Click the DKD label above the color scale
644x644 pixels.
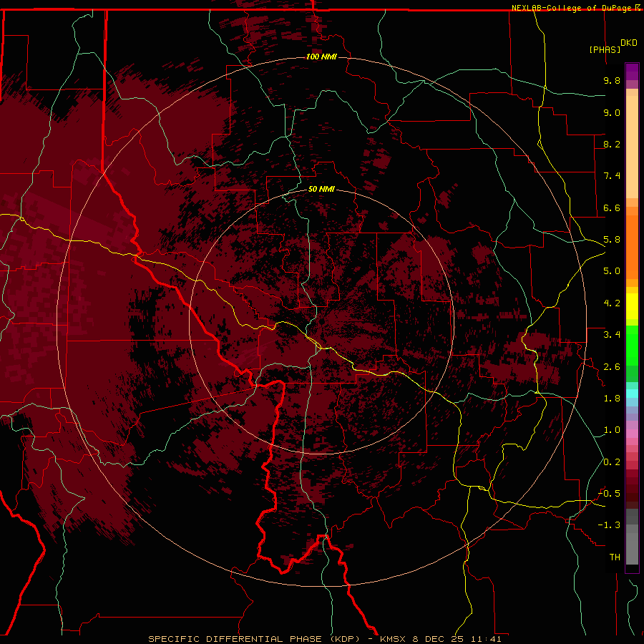coord(629,43)
